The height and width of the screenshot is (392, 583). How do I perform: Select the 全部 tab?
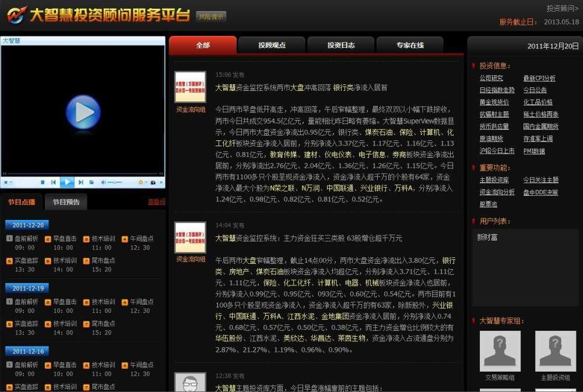[203, 45]
